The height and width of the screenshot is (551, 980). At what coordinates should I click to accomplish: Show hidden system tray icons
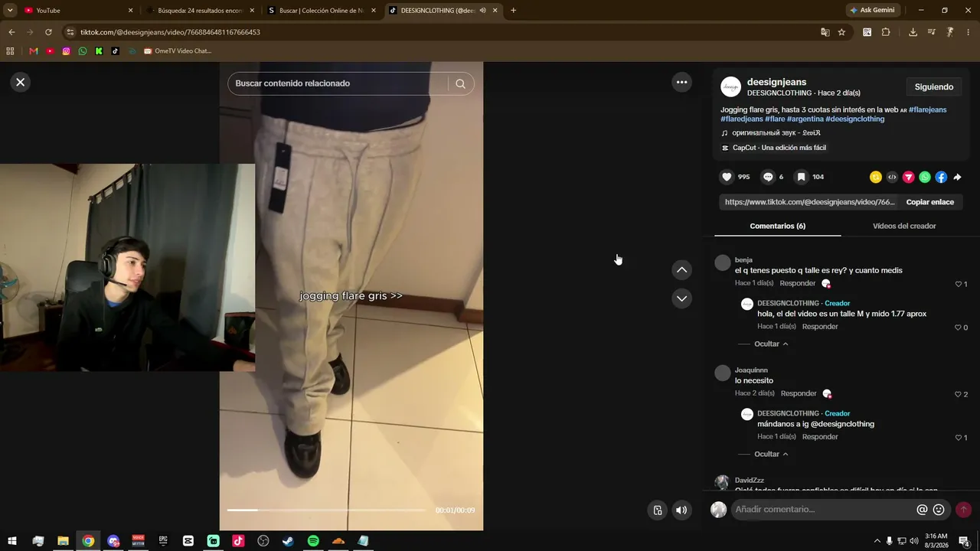click(x=877, y=541)
